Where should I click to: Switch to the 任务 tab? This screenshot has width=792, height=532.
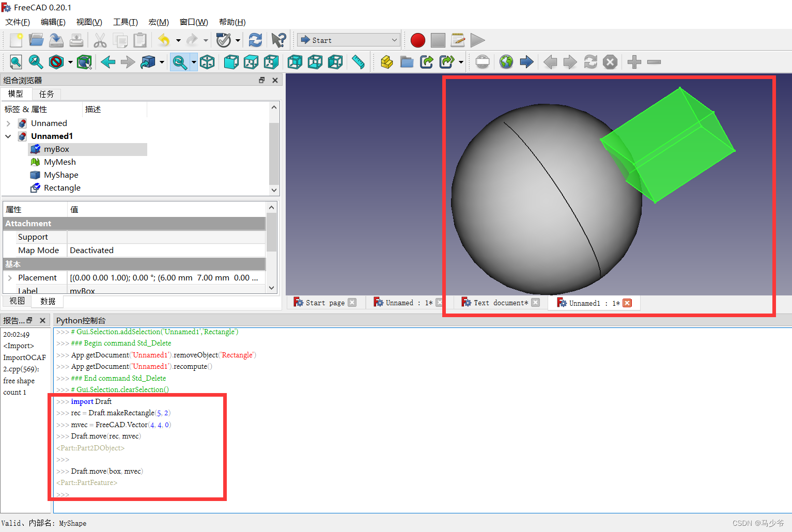[x=46, y=94]
